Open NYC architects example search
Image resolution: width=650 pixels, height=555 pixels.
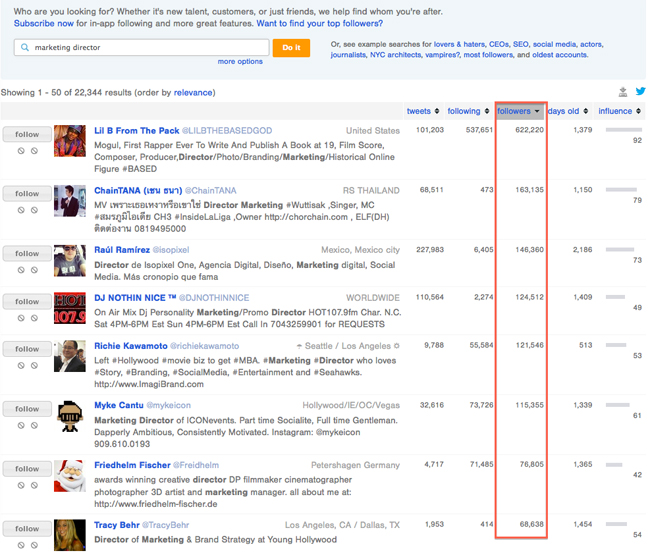click(x=395, y=55)
